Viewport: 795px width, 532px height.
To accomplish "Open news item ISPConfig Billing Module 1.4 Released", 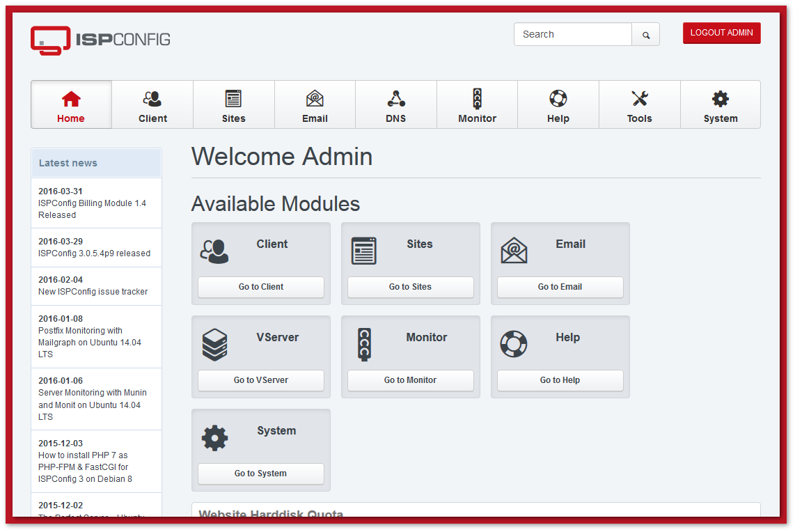I will pyautogui.click(x=92, y=209).
